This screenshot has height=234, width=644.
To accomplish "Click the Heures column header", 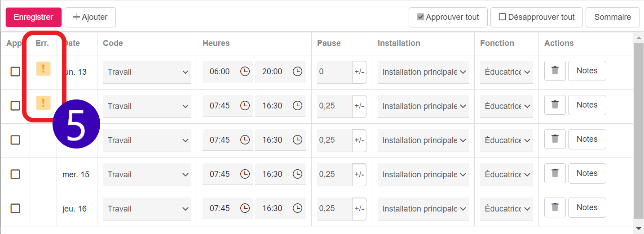I will [216, 43].
